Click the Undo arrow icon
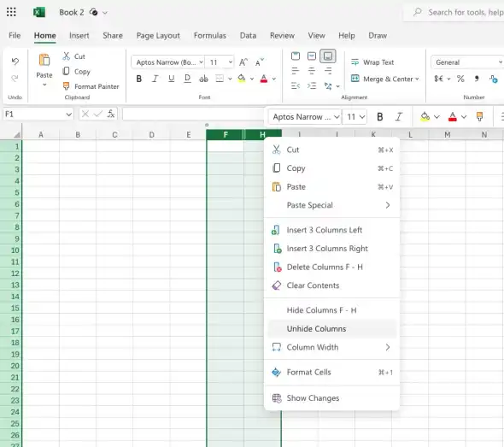504x447 pixels. (15, 61)
